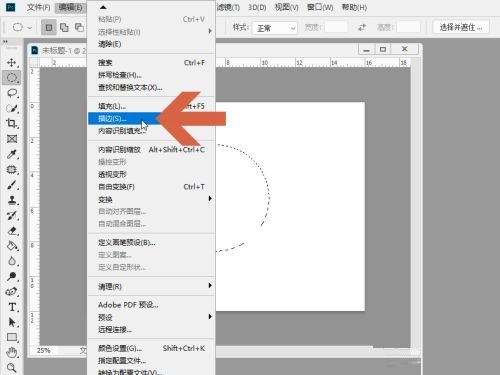Minimize the document window

367,49
